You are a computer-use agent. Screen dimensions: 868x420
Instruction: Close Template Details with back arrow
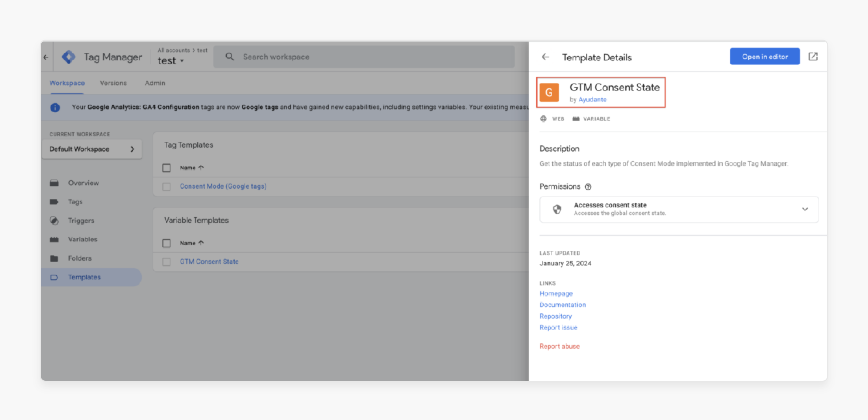[x=545, y=57]
